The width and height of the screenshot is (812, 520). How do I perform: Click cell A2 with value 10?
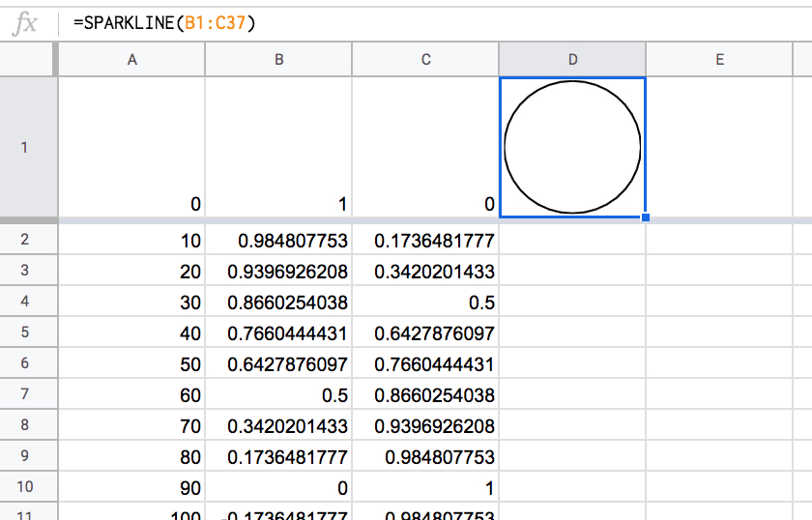click(132, 240)
